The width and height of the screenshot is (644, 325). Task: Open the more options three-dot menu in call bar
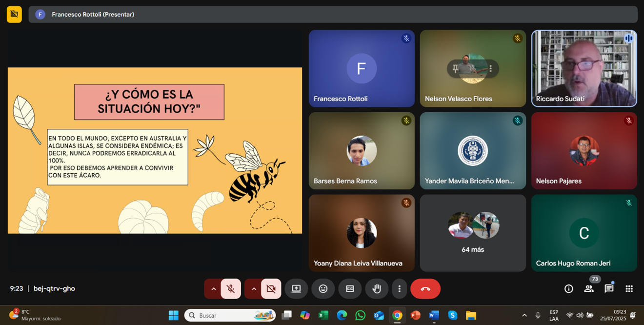(399, 289)
